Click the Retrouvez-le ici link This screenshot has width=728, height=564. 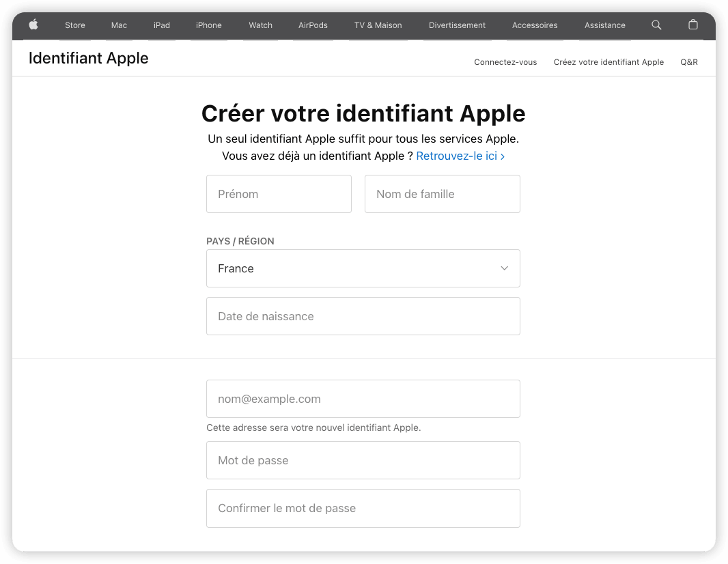[460, 156]
